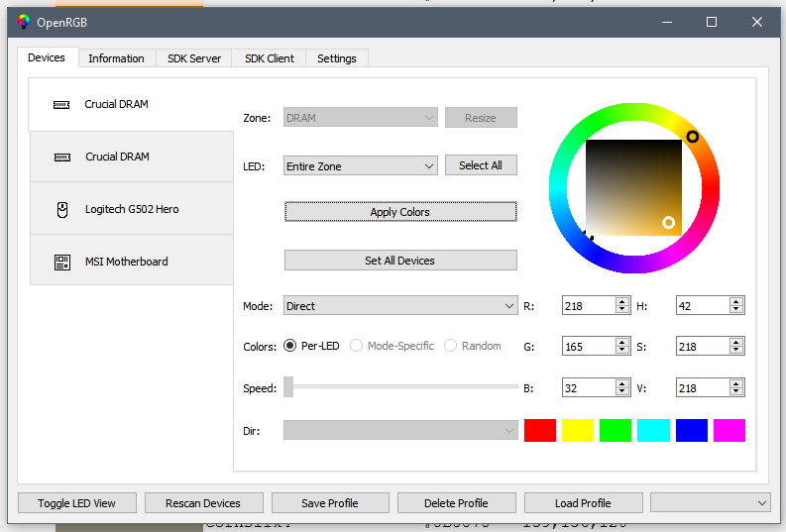Pick the cyan color swatch

pos(653,430)
